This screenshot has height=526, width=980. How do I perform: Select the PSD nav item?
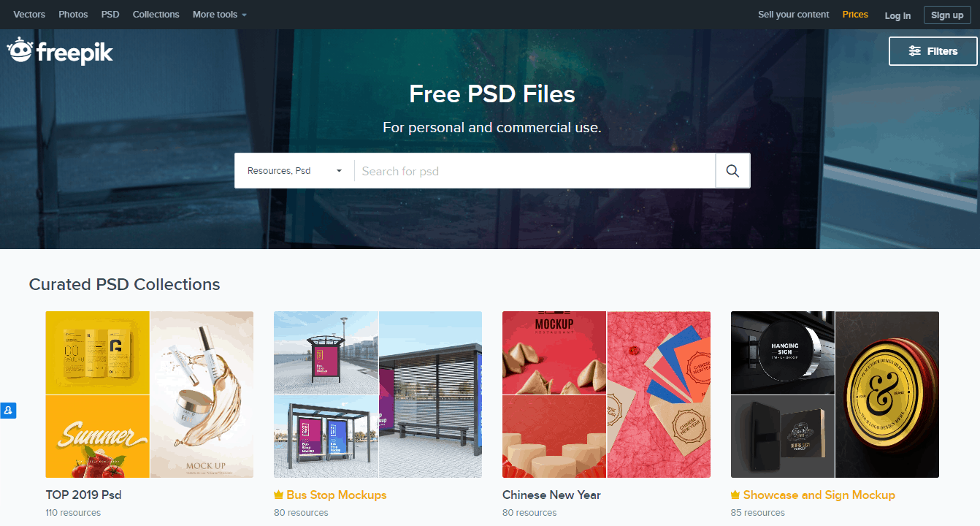coord(110,15)
